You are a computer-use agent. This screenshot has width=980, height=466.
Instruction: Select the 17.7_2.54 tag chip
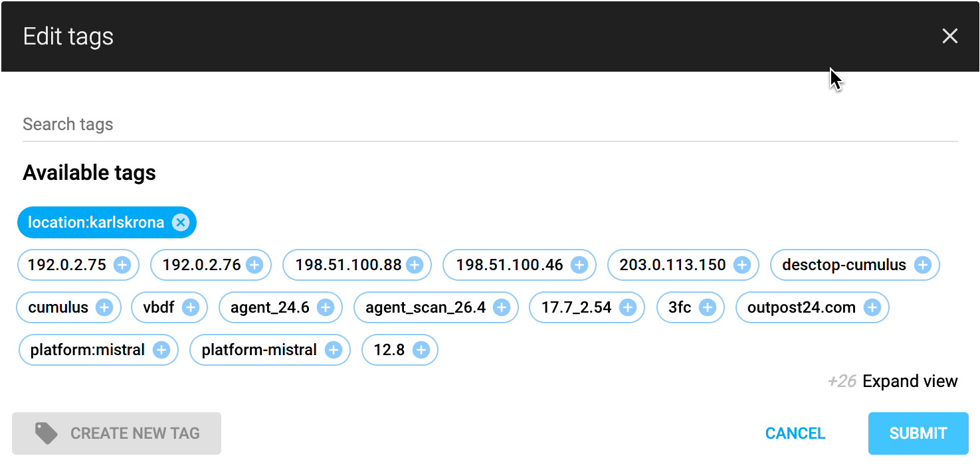click(576, 308)
